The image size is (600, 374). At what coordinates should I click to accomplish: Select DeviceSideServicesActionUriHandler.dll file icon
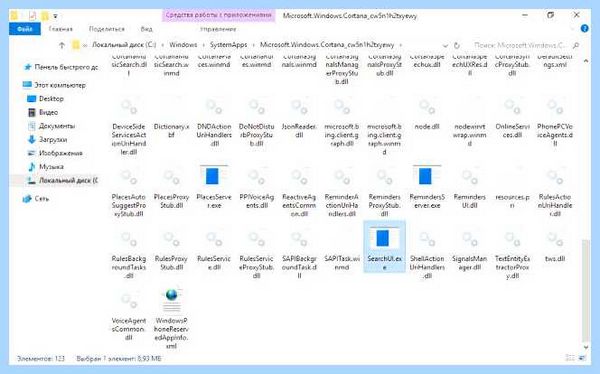coord(129,106)
